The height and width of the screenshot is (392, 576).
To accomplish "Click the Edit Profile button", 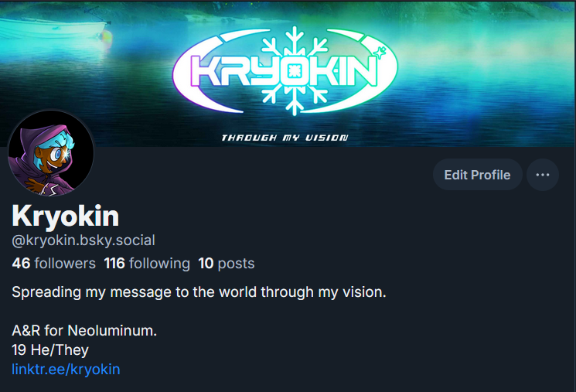I will coord(477,175).
